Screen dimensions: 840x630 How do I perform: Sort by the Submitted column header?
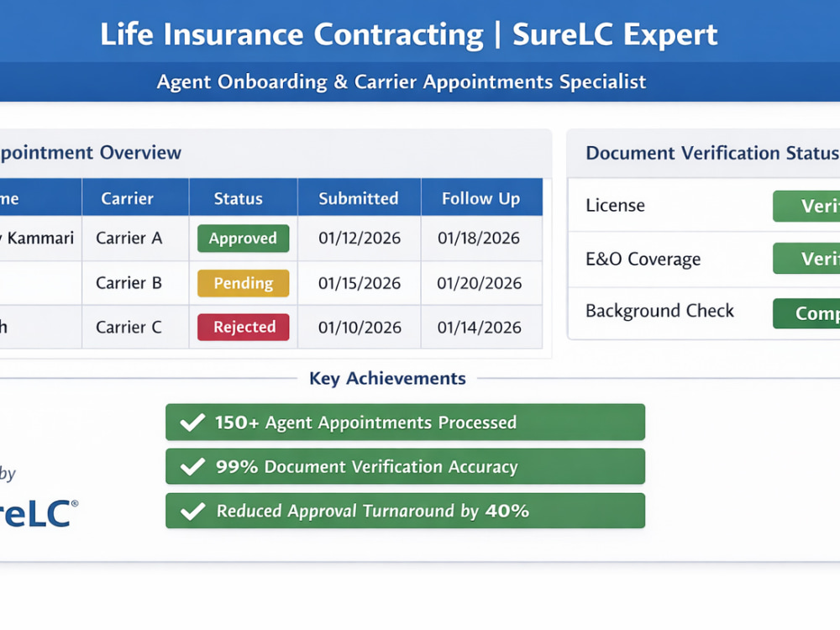click(360, 197)
